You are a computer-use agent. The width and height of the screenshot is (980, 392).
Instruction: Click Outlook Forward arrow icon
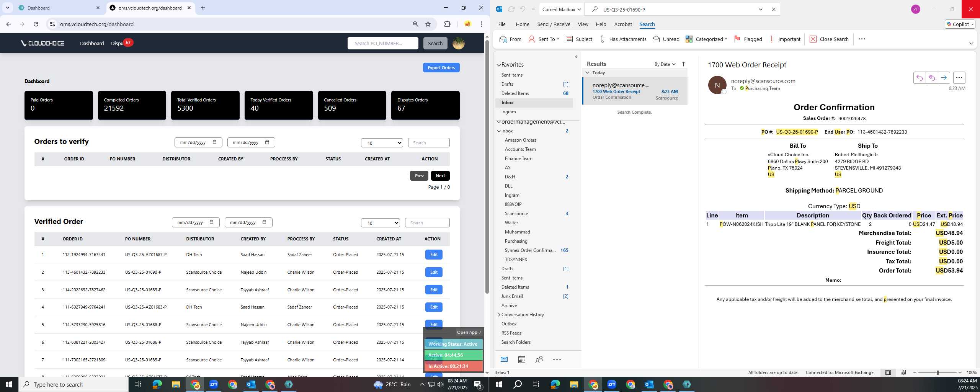(944, 78)
